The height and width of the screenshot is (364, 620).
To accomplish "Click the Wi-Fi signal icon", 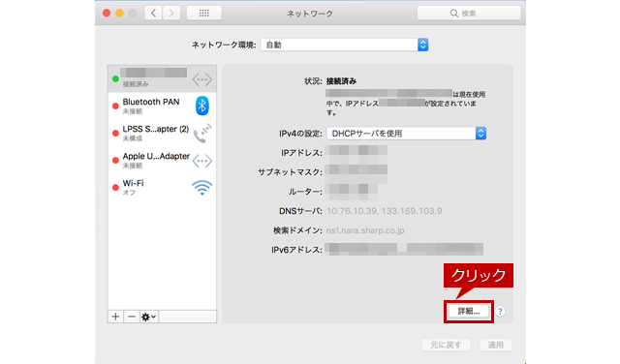I will coord(202,188).
